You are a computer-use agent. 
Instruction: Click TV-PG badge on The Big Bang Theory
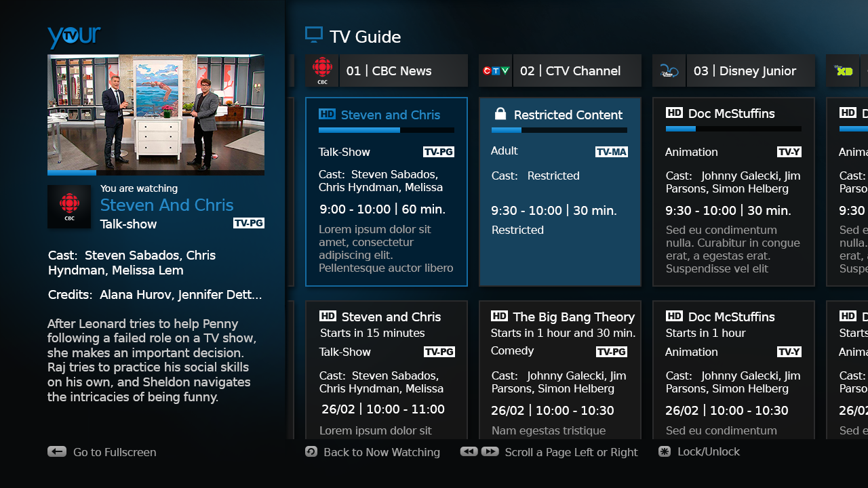click(x=612, y=352)
